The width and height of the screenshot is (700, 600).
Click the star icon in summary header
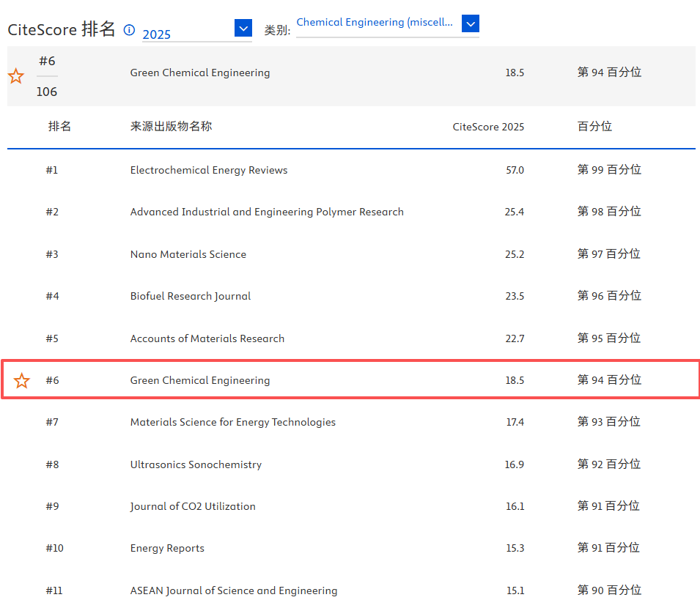tap(16, 76)
